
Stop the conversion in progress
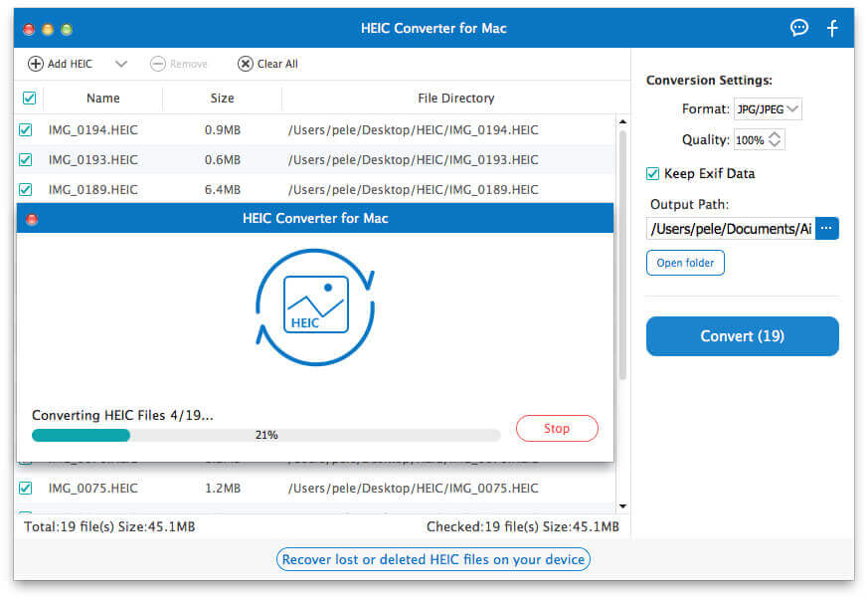(557, 428)
